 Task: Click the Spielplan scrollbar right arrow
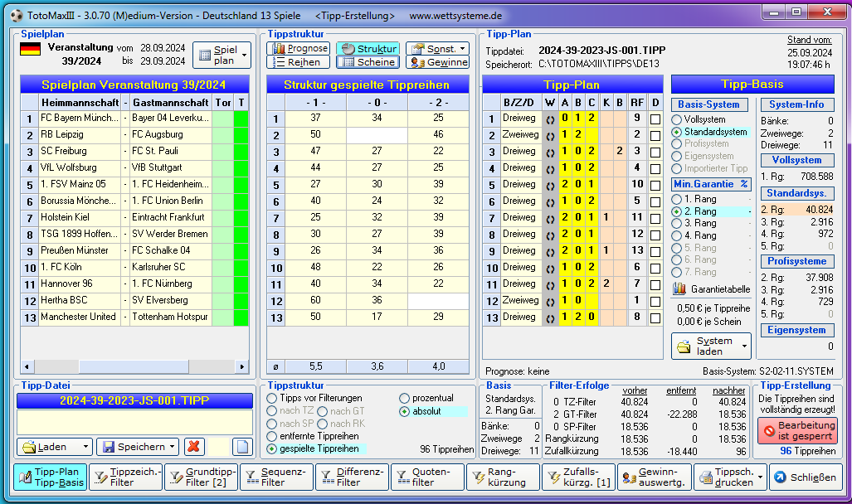coord(242,366)
